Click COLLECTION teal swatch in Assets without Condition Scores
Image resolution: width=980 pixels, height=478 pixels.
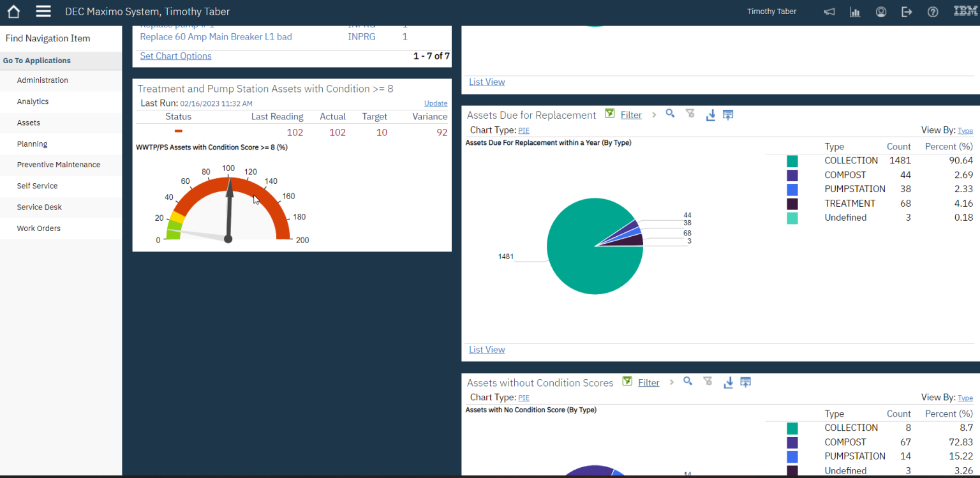[x=792, y=428]
